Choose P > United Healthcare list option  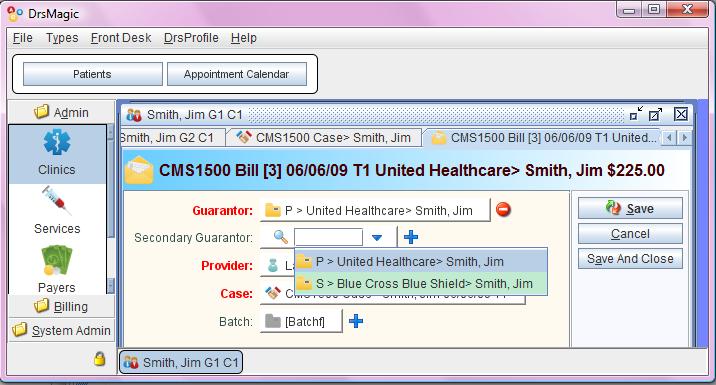tap(421, 262)
